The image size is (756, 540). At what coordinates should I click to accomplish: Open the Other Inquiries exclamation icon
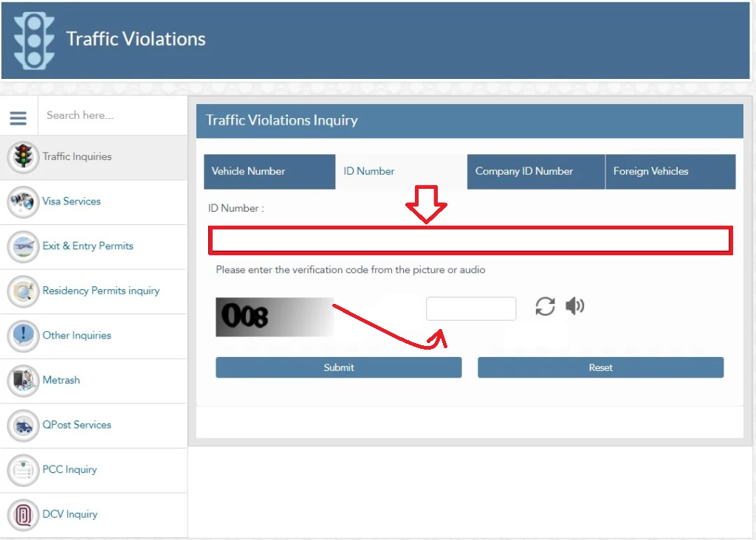(x=23, y=336)
